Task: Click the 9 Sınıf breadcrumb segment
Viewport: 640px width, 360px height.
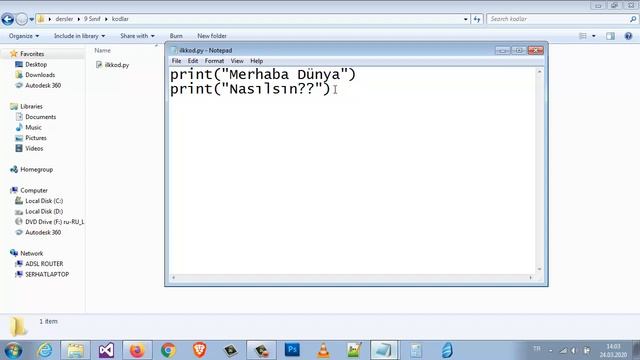Action: click(92, 19)
